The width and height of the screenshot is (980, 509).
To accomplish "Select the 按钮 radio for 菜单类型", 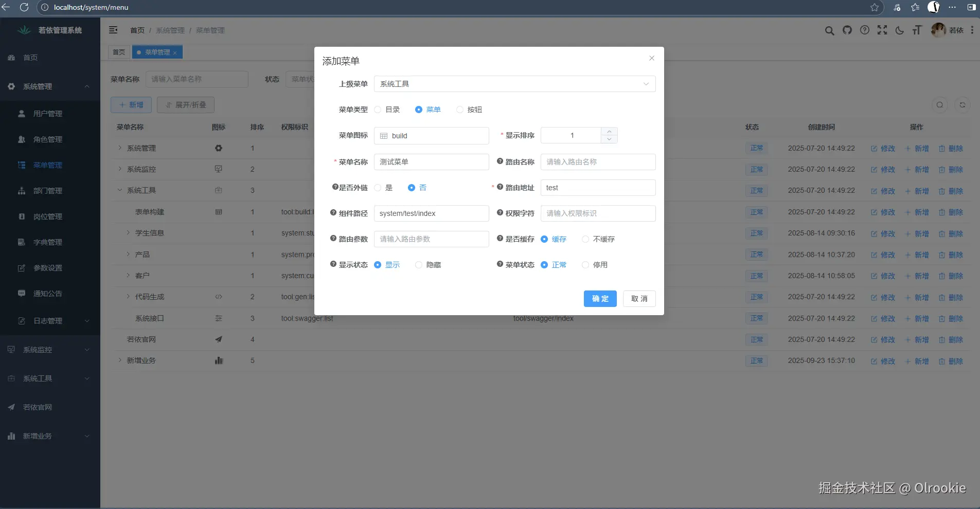I will pyautogui.click(x=459, y=110).
